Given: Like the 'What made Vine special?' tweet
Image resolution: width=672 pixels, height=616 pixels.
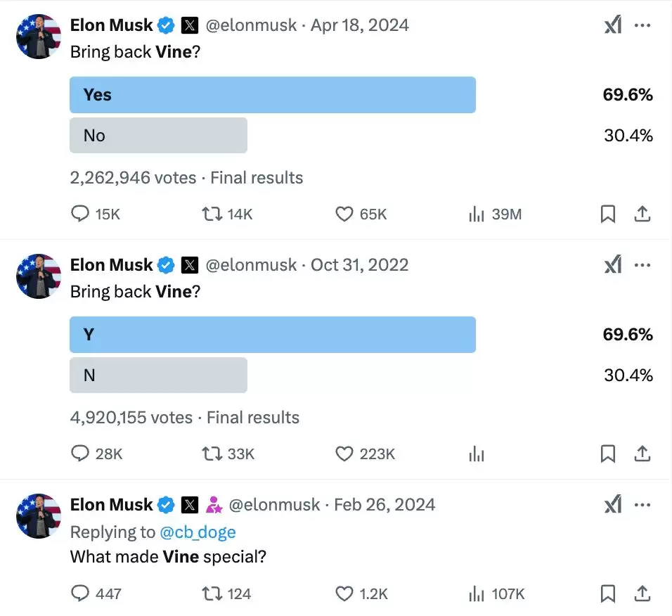Looking at the screenshot, I should click(344, 593).
